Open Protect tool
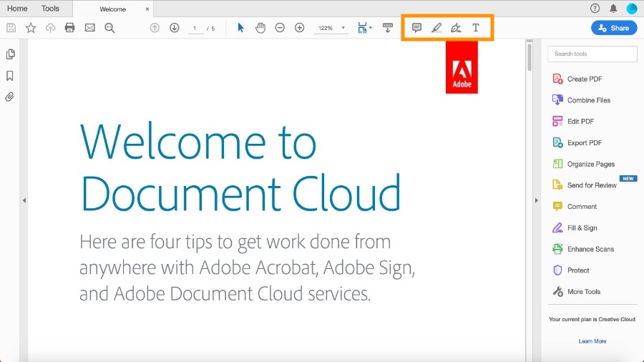The image size is (644, 362). (571, 270)
